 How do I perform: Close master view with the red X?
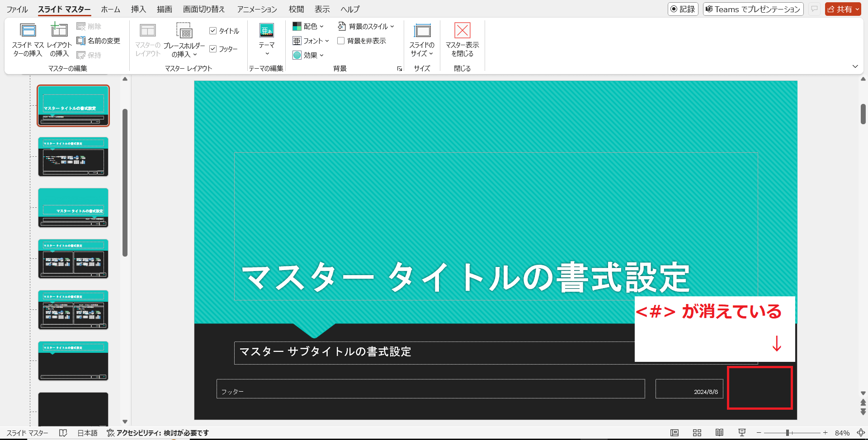point(462,30)
